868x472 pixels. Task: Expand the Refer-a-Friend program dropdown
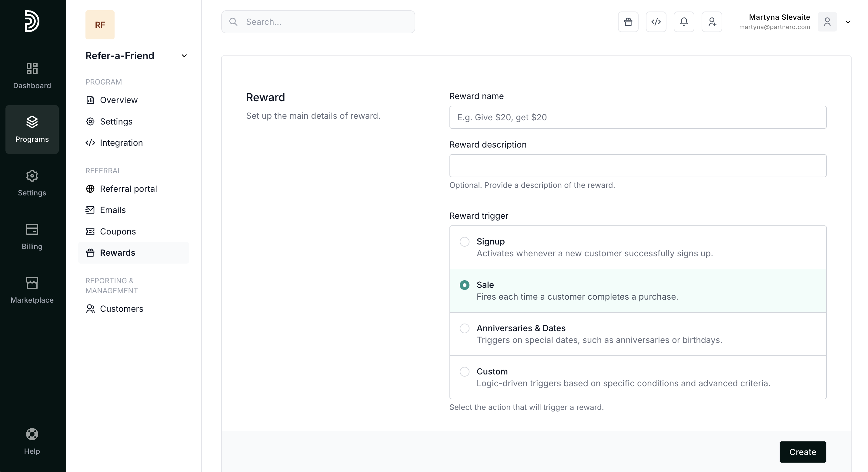[x=184, y=56]
